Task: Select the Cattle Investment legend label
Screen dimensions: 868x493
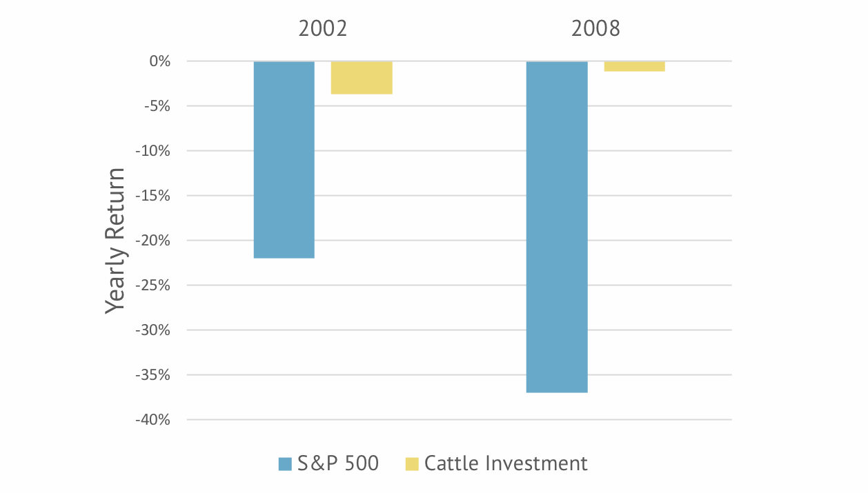Action: 506,463
